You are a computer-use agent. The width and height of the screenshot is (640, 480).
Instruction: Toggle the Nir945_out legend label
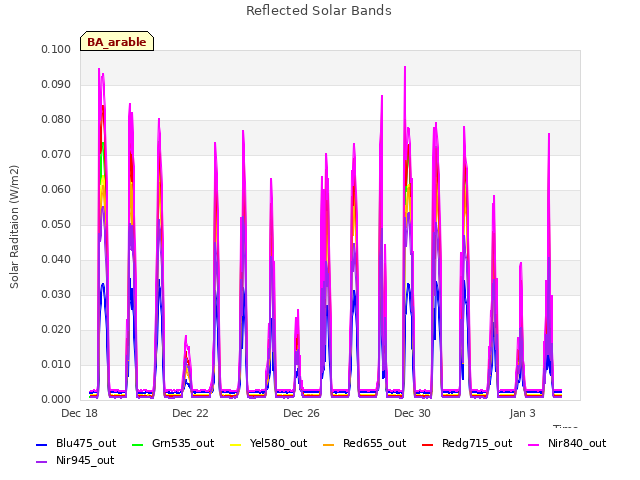pyautogui.click(x=85, y=460)
